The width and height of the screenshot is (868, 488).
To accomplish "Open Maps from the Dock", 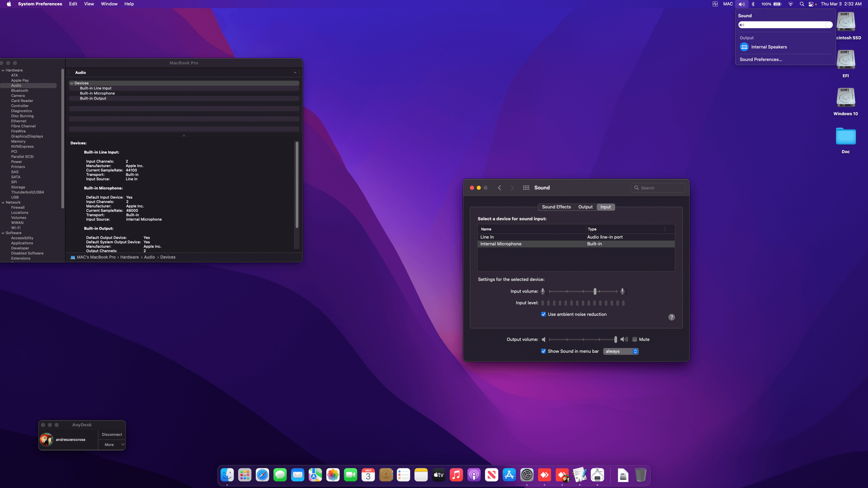I will 315,475.
